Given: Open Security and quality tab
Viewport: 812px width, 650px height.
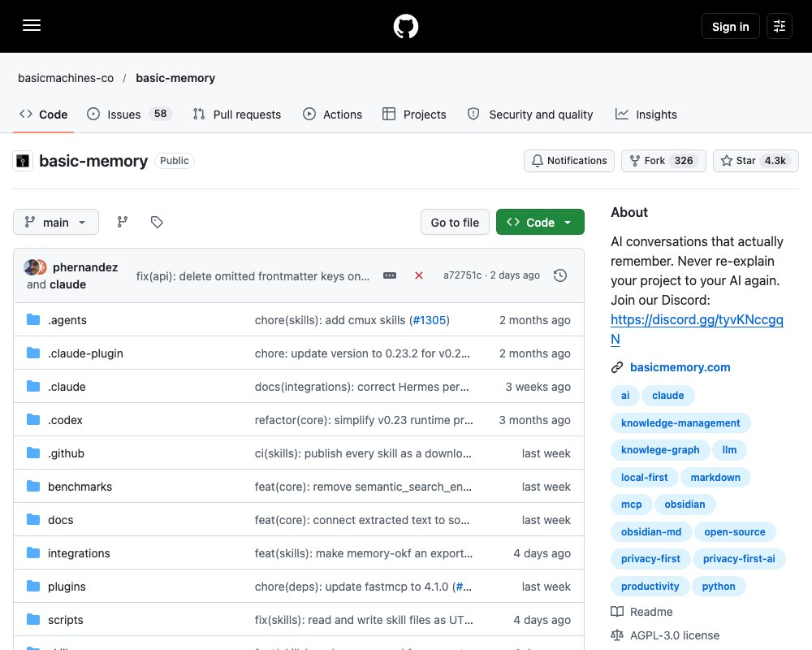Looking at the screenshot, I should pyautogui.click(x=530, y=114).
